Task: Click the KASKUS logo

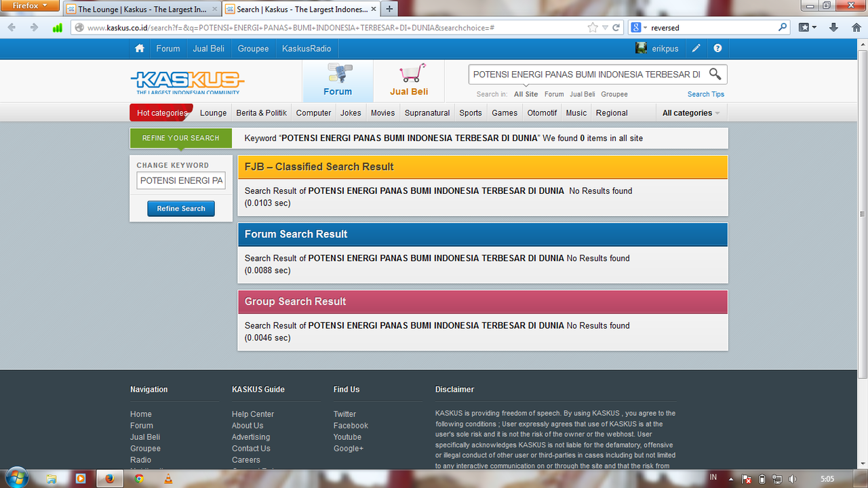Action: [x=187, y=82]
